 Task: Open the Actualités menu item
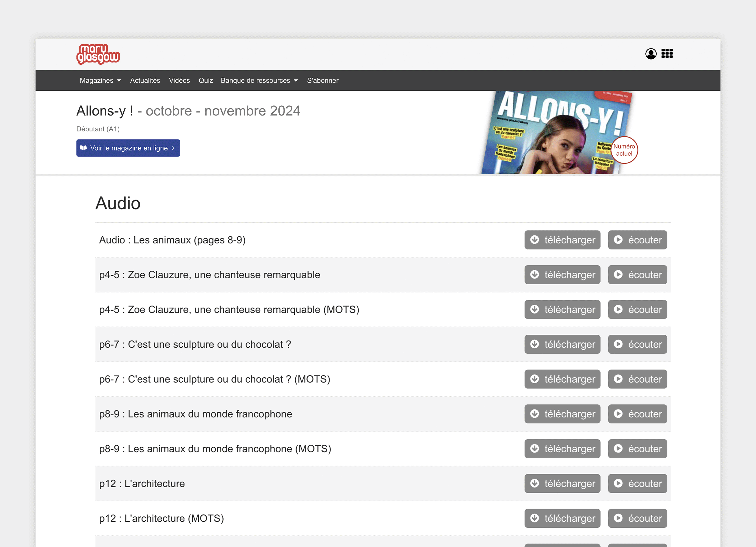pos(145,80)
